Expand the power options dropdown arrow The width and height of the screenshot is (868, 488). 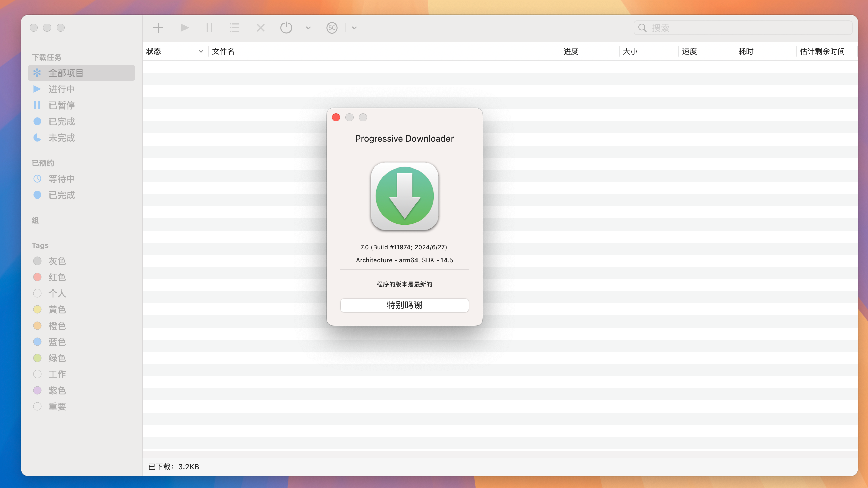308,28
